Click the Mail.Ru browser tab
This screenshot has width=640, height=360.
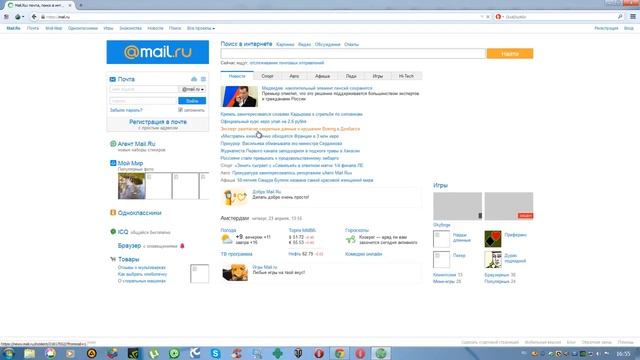coord(39,5)
